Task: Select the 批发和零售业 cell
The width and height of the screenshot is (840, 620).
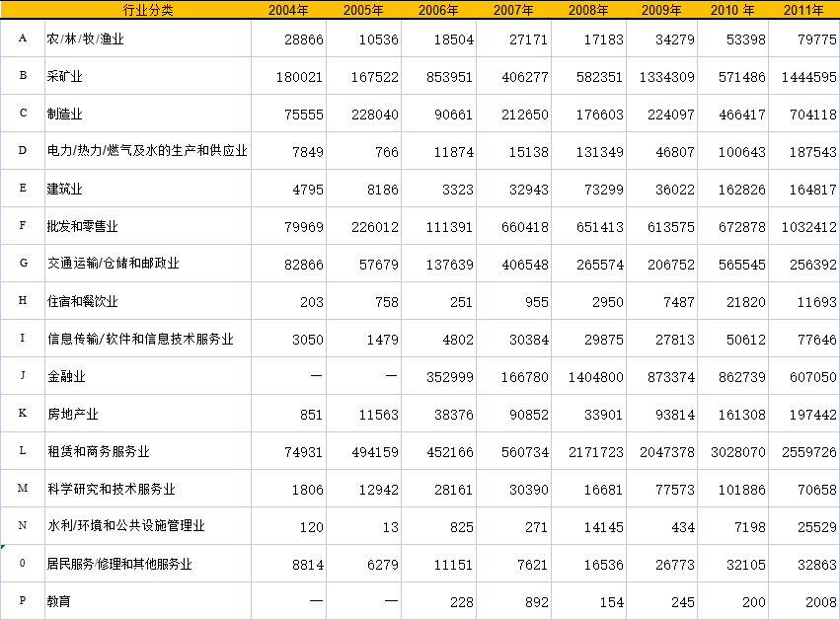Action: pos(148,226)
